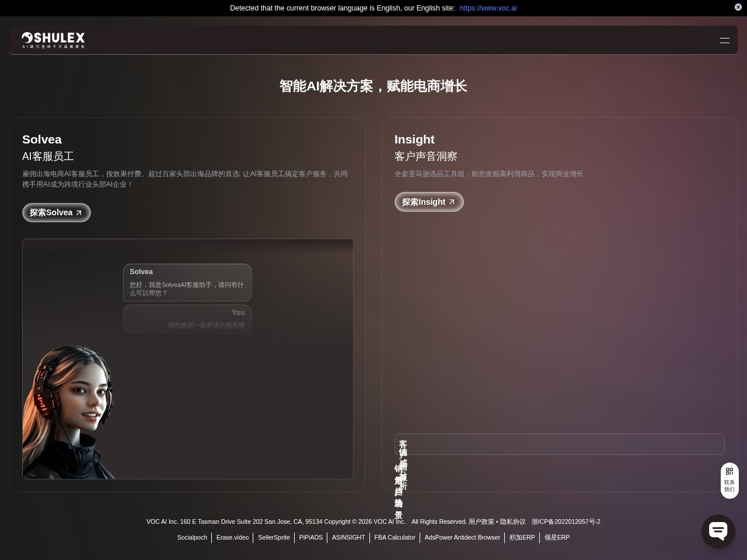Click the 客户声音洞察 subtitle

coord(426,156)
